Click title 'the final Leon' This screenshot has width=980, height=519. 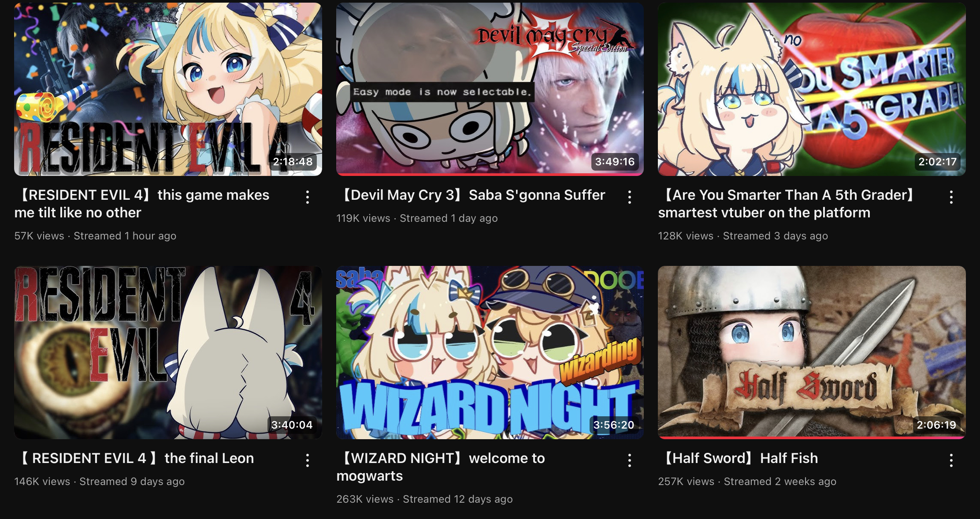pos(209,458)
